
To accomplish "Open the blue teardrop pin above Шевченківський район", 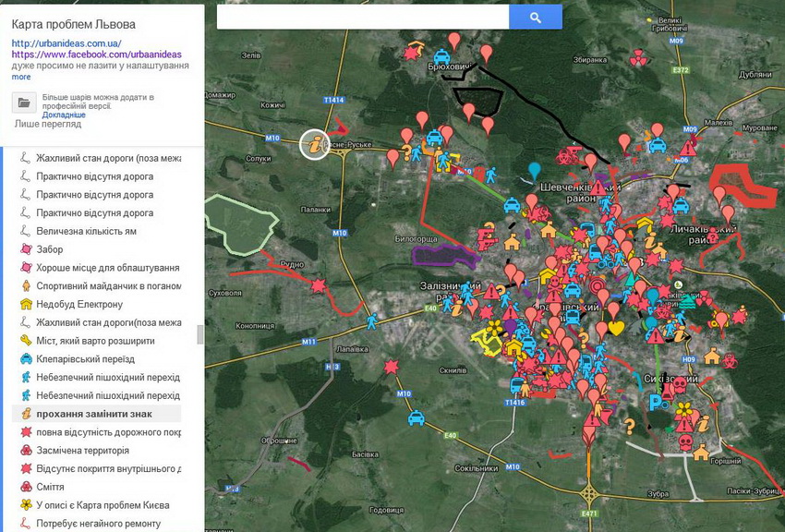I will pyautogui.click(x=535, y=170).
